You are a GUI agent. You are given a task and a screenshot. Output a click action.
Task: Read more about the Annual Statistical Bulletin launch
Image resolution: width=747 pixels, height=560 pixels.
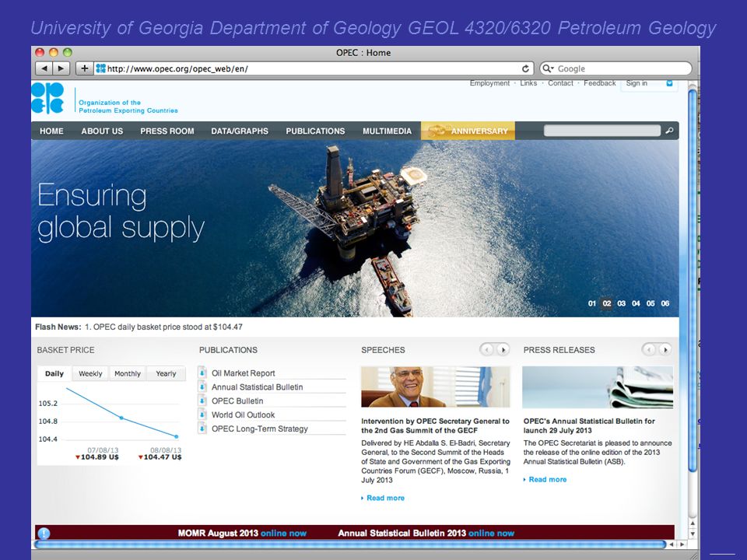point(547,480)
